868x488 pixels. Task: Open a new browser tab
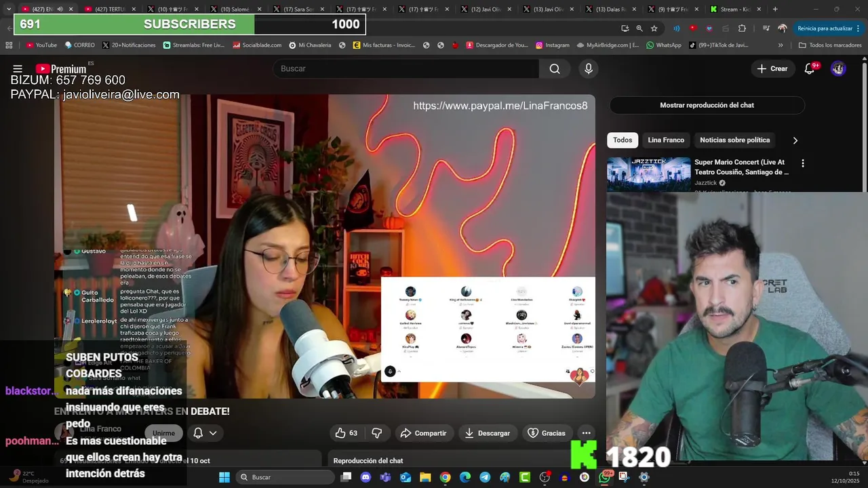775,9
